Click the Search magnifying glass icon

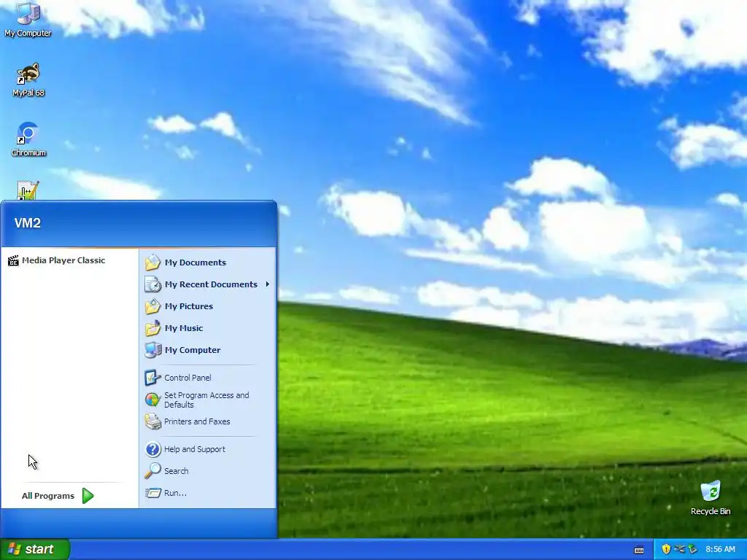tap(153, 470)
